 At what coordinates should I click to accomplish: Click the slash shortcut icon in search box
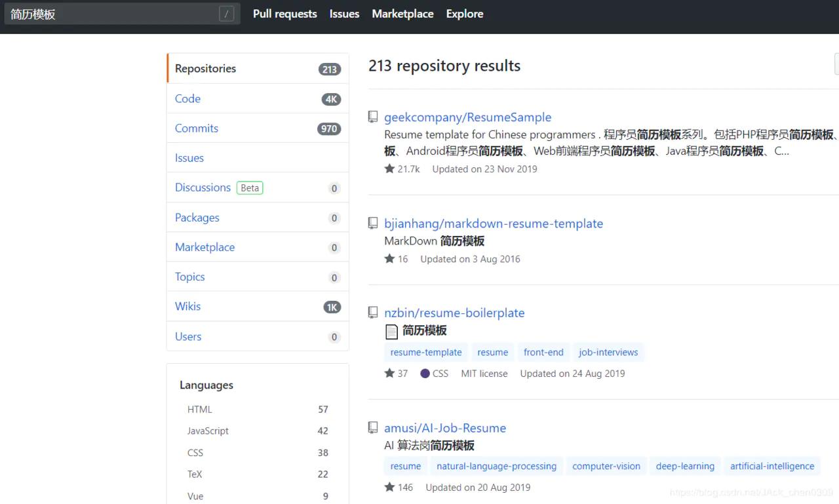click(x=226, y=14)
